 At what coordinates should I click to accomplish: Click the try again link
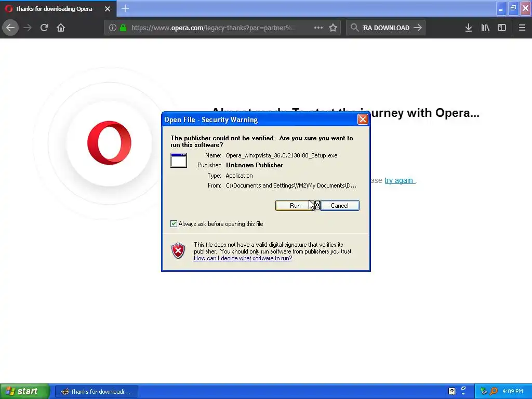398,180
